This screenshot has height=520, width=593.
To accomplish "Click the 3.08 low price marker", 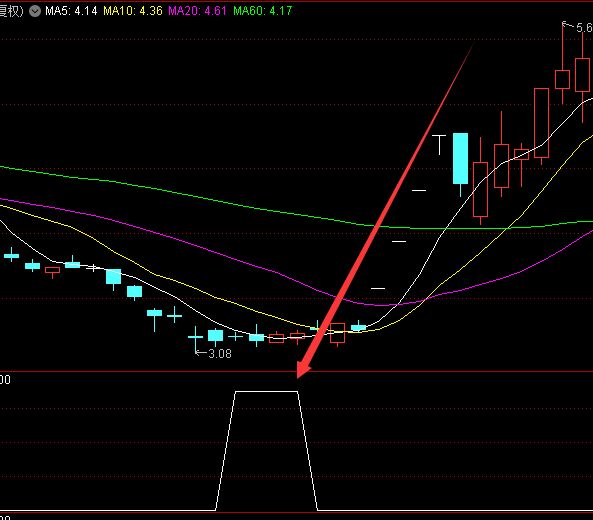I will pyautogui.click(x=219, y=354).
